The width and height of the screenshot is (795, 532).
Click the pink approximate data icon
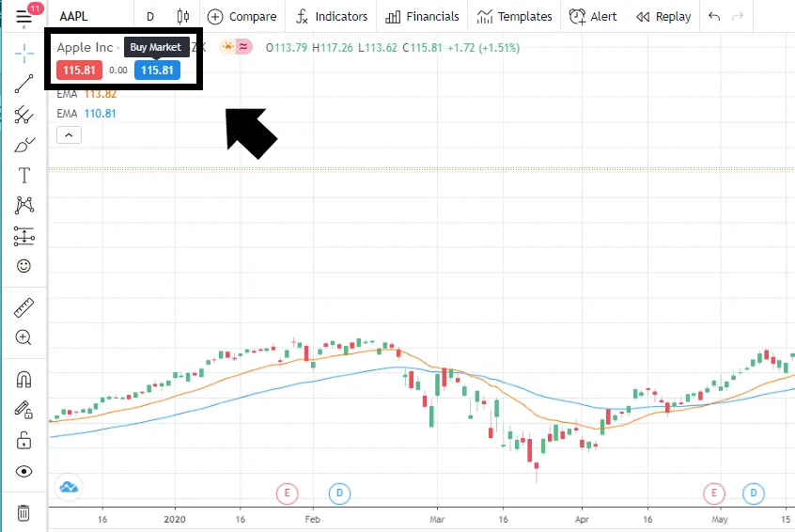pyautogui.click(x=244, y=47)
